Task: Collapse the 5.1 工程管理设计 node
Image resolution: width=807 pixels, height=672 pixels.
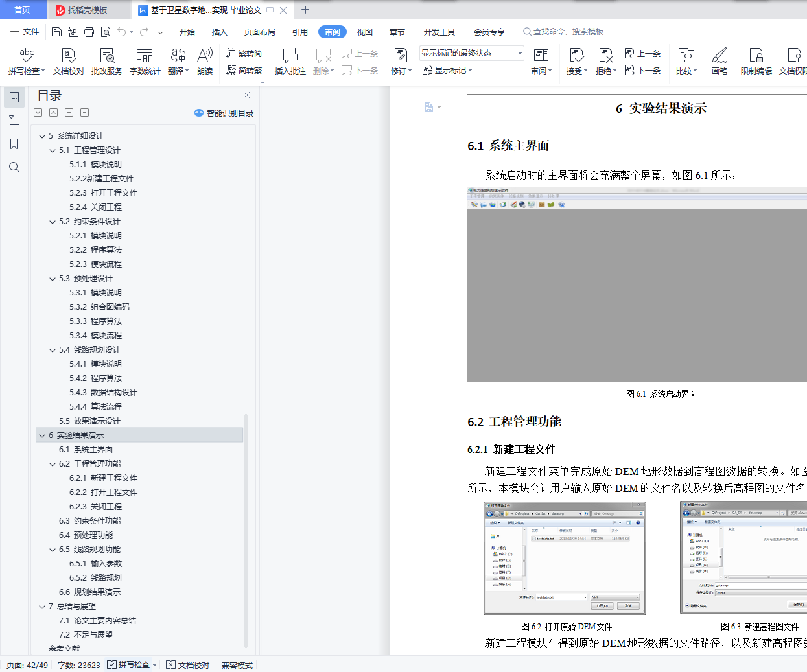Action: click(x=53, y=150)
